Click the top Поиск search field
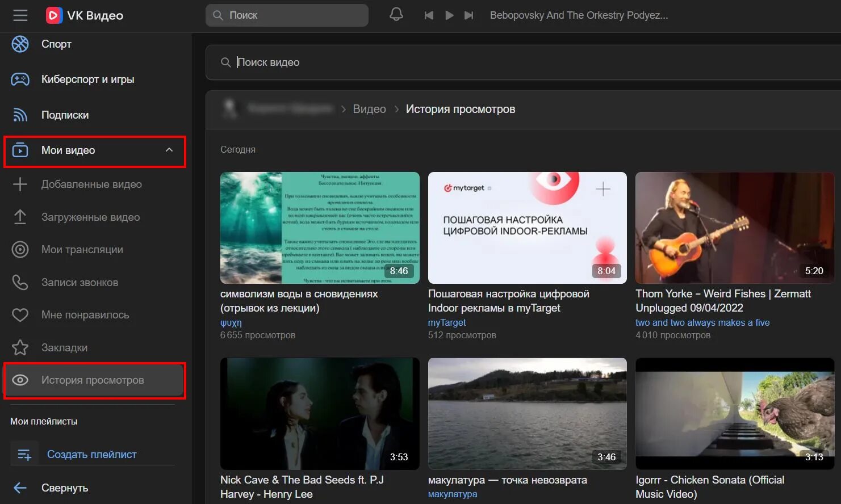Screen dimensions: 841x504 [x=287, y=15]
